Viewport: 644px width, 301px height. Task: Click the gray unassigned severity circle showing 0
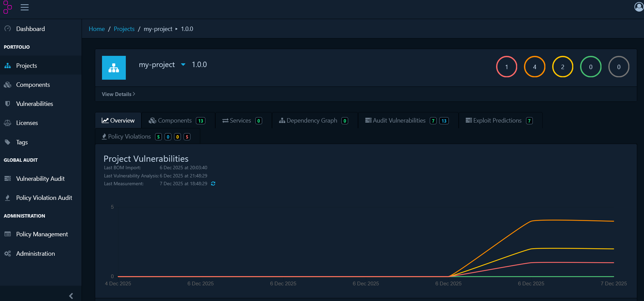[x=619, y=67]
